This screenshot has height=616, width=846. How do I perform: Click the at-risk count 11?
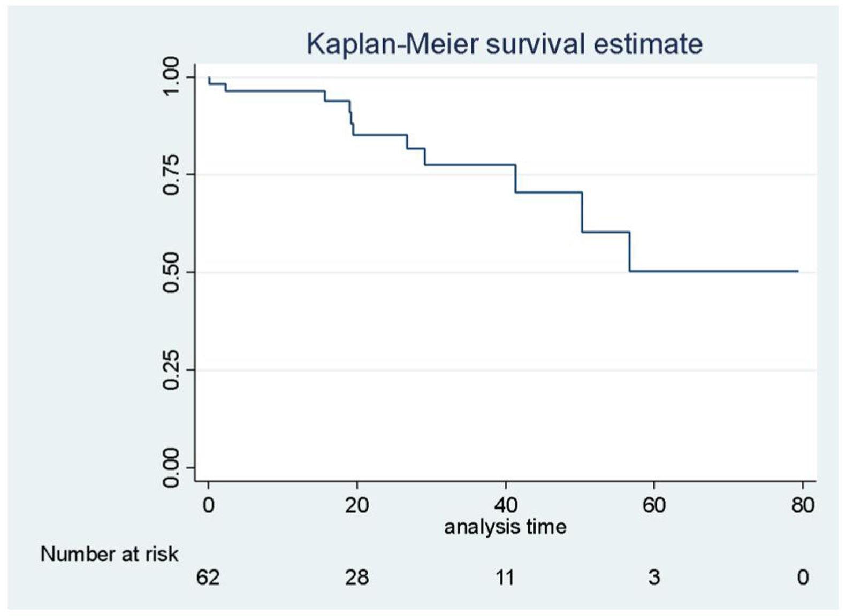click(505, 577)
